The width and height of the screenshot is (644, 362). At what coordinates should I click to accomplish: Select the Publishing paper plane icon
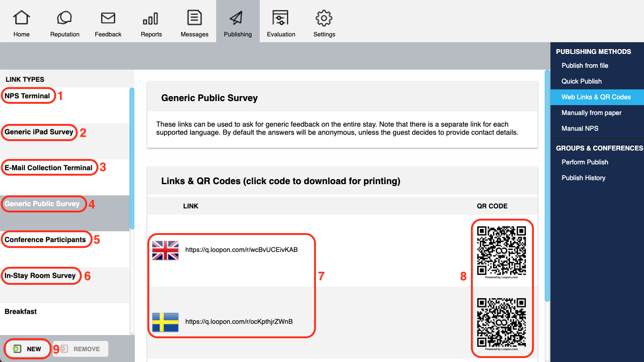[237, 18]
